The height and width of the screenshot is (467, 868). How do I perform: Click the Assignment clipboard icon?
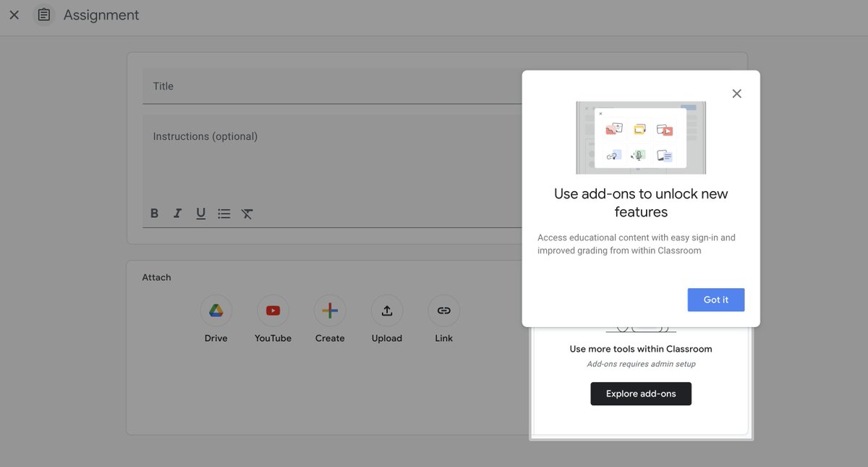pos(43,14)
